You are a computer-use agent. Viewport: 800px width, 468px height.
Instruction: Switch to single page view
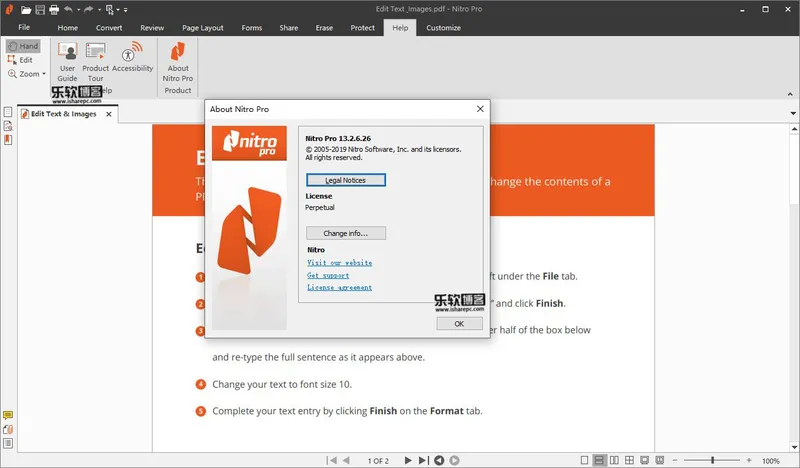[585, 460]
